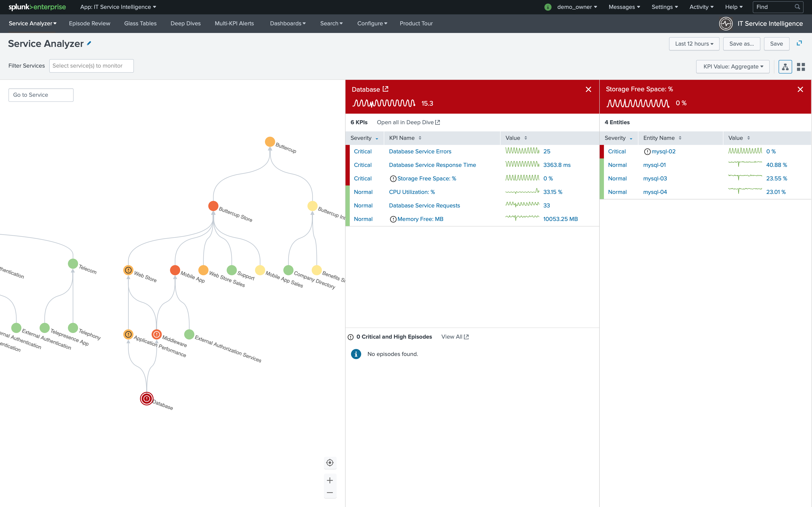Viewport: 812px width, 507px height.
Task: Select the Database node in the tree
Action: tap(147, 398)
